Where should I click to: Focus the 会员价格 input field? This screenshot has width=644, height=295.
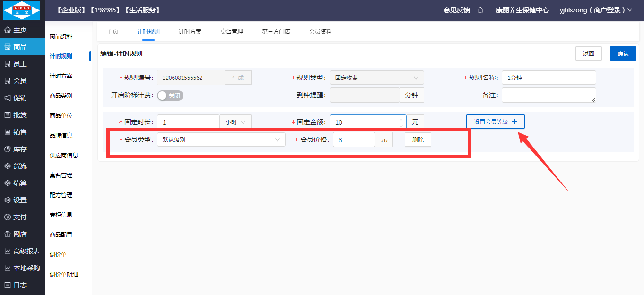[x=354, y=139]
